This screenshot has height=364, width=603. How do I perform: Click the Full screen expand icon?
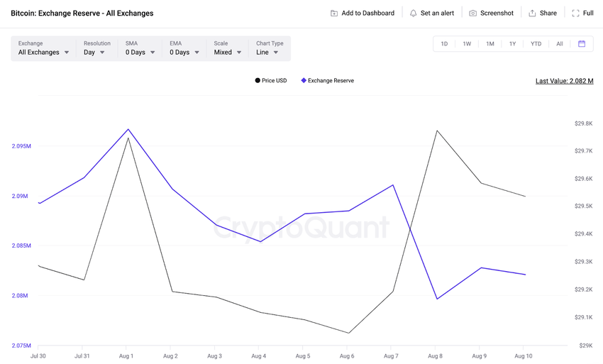tap(575, 13)
